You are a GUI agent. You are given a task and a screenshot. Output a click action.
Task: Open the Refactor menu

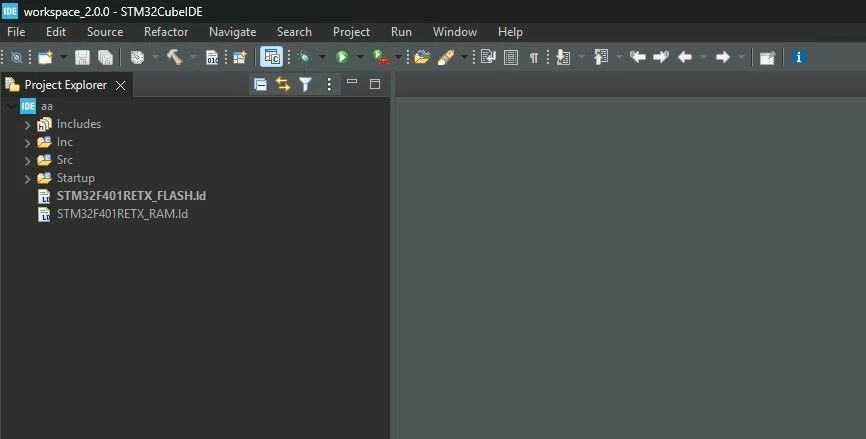click(166, 32)
